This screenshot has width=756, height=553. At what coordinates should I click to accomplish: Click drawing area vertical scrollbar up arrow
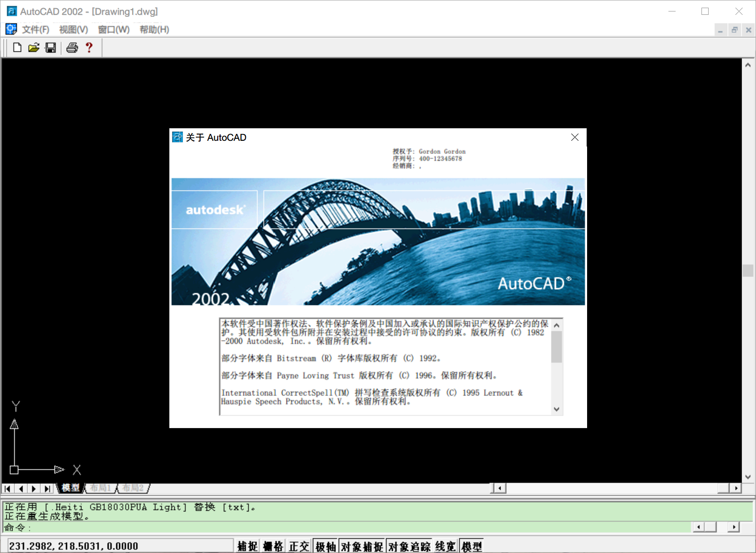[x=748, y=65]
